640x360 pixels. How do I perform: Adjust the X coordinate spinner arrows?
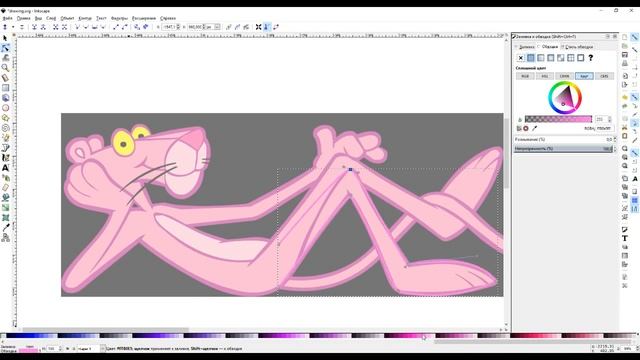[x=178, y=27]
